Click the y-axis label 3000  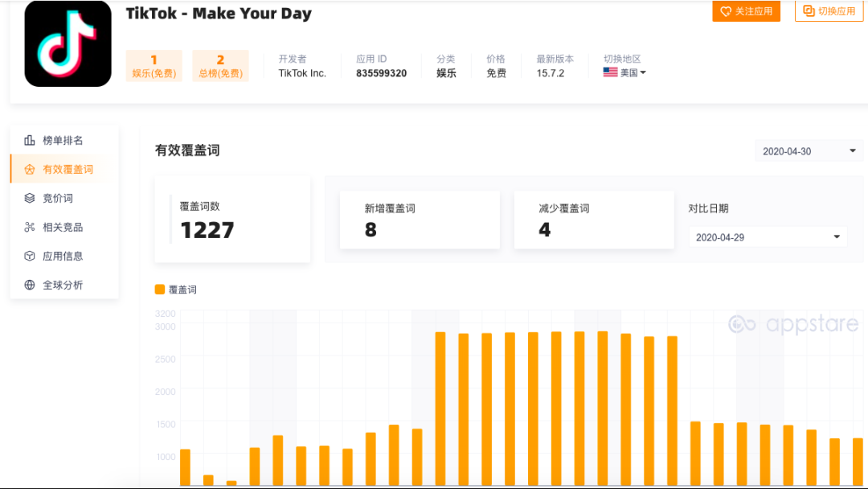pos(166,327)
